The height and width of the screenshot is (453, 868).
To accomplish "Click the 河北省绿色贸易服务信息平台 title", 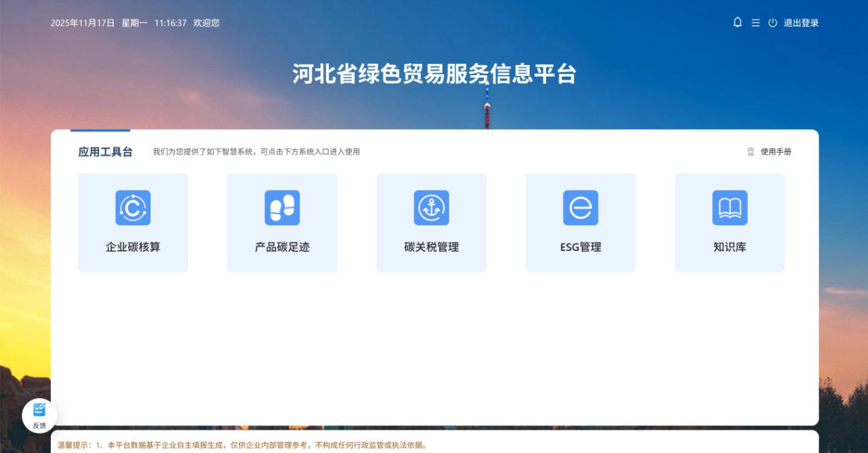I will (x=434, y=74).
